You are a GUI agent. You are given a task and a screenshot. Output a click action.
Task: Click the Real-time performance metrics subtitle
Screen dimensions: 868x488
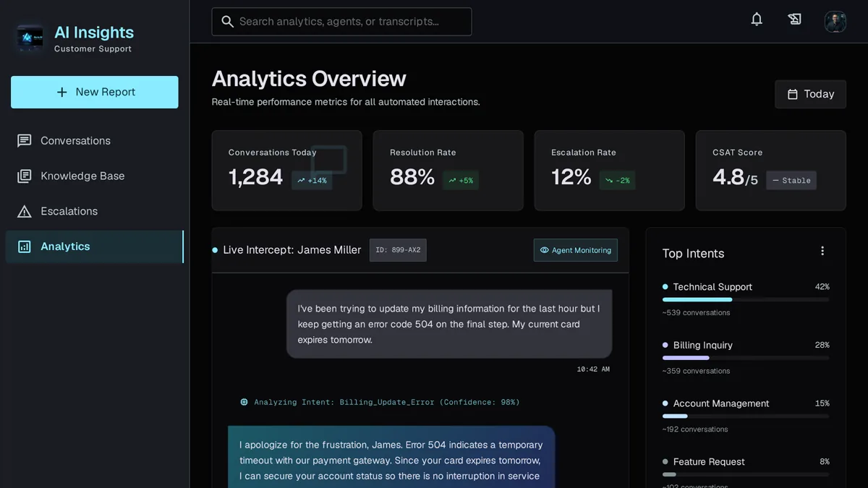[346, 102]
